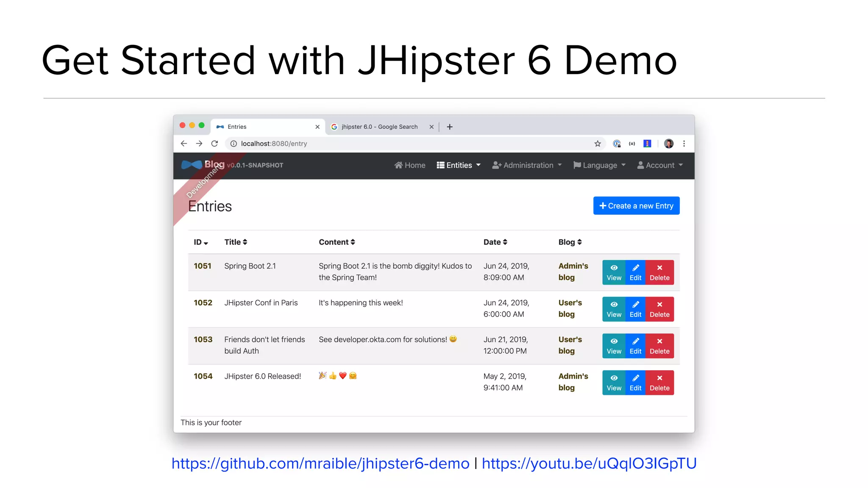This screenshot has height=488, width=868.
Task: Open entry ID 1052 link
Action: [x=203, y=303]
